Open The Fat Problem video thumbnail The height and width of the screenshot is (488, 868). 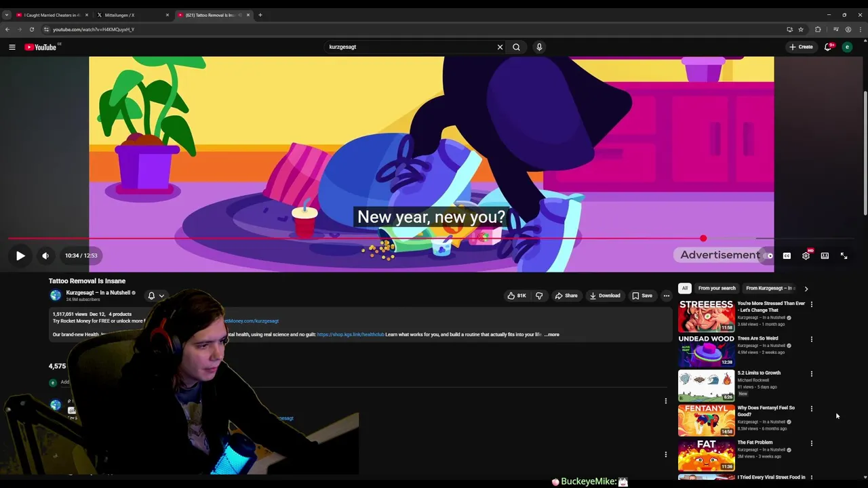click(x=706, y=455)
